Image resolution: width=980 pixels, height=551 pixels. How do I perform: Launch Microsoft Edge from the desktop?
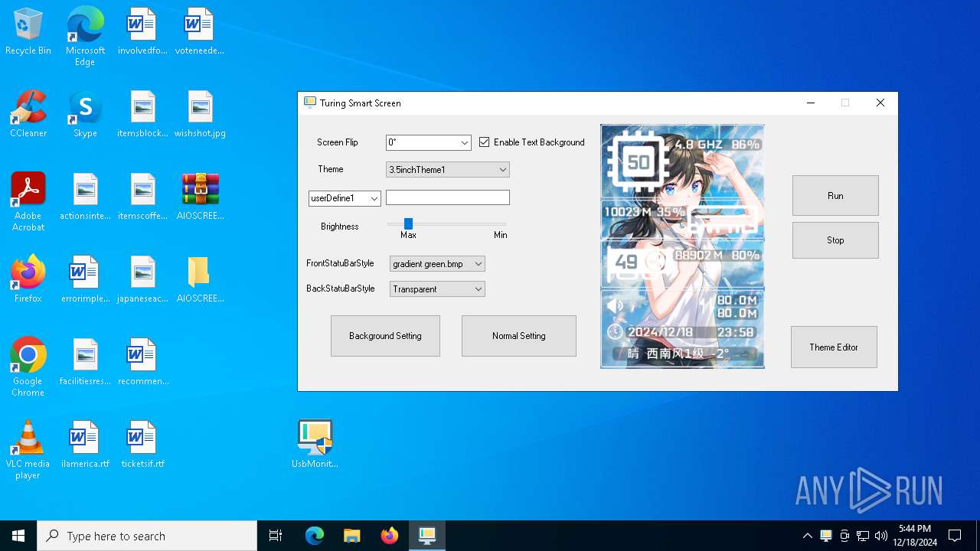85,37
